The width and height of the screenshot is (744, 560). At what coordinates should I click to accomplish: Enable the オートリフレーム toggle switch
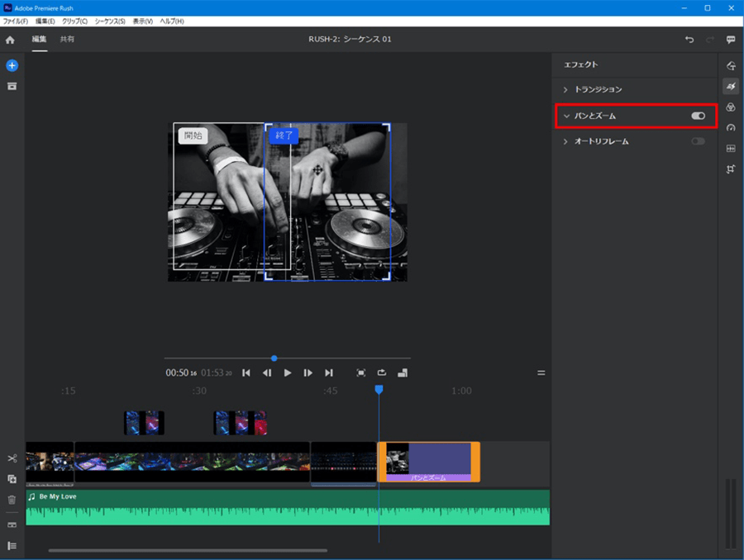point(699,141)
